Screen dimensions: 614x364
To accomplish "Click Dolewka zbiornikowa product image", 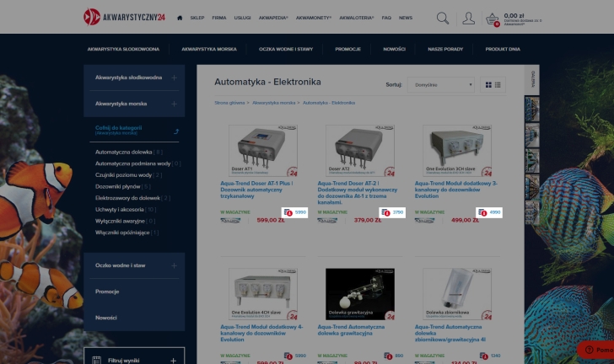I will (457, 294).
